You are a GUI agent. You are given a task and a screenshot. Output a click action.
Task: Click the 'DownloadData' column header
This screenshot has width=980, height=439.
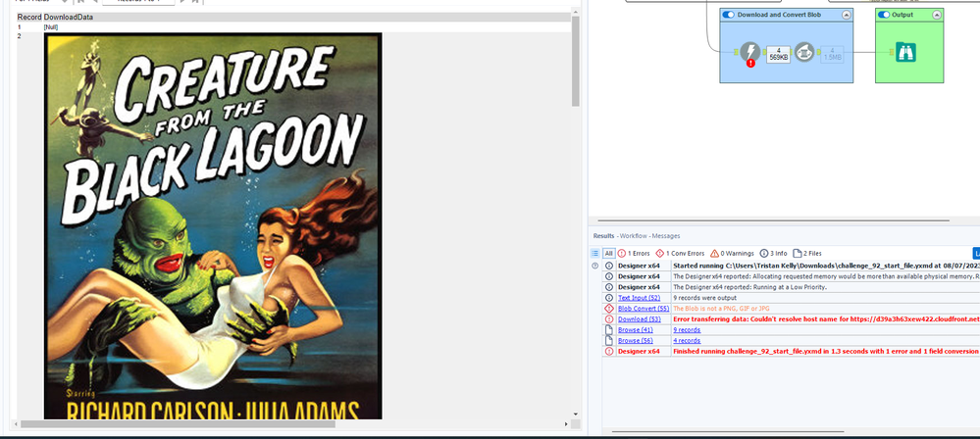pos(68,17)
